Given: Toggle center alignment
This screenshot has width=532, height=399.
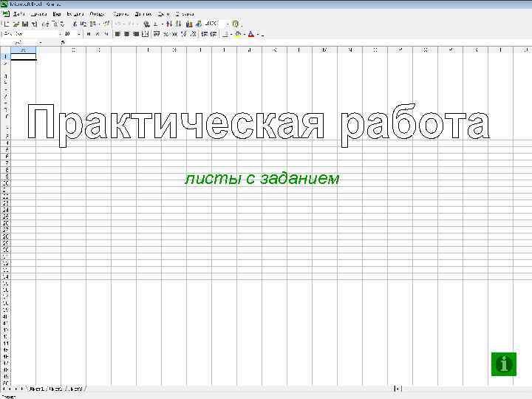Looking at the screenshot, I should coord(126,34).
